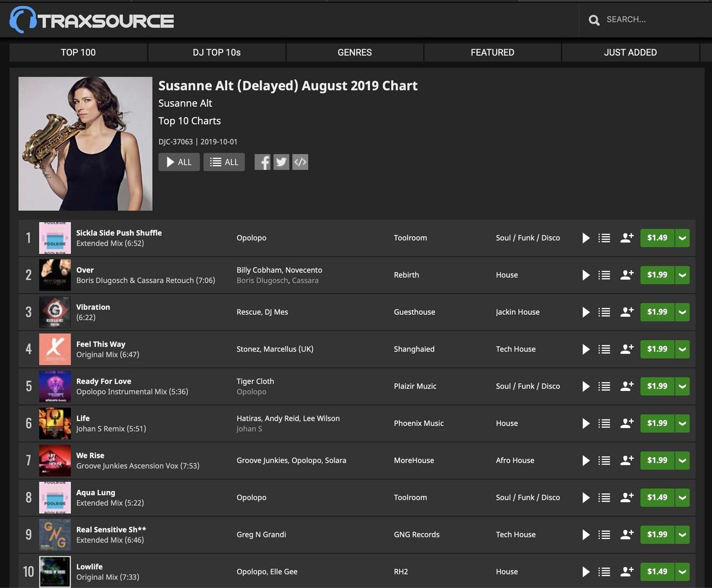Open the Phoenix Music label page
This screenshot has width=712, height=588.
pyautogui.click(x=419, y=423)
